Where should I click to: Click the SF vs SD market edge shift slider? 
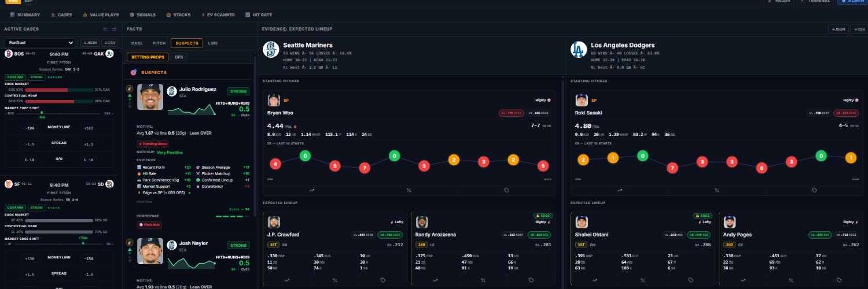click(60, 243)
